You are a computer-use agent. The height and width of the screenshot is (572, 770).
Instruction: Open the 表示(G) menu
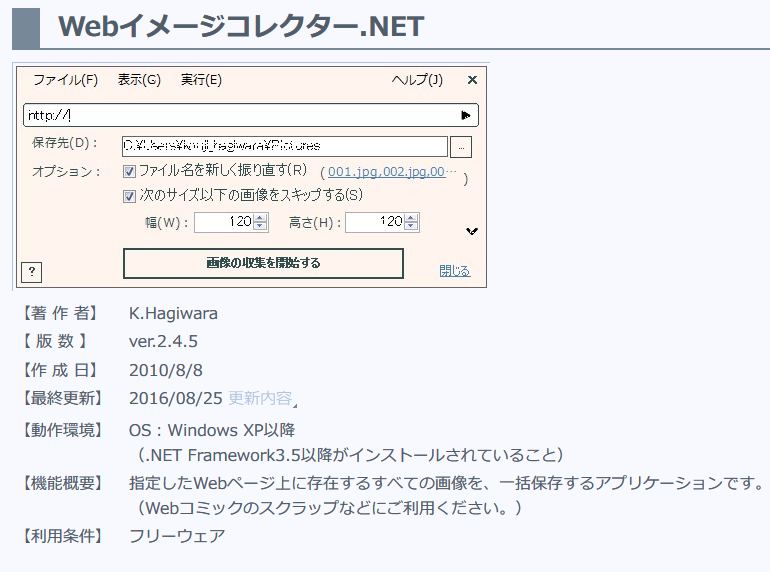[139, 80]
